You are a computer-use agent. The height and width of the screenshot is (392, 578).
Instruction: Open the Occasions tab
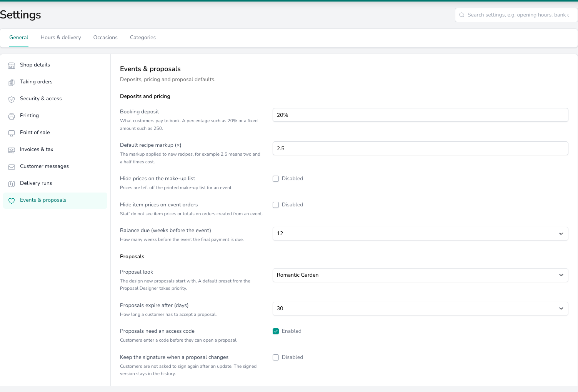pyautogui.click(x=105, y=38)
